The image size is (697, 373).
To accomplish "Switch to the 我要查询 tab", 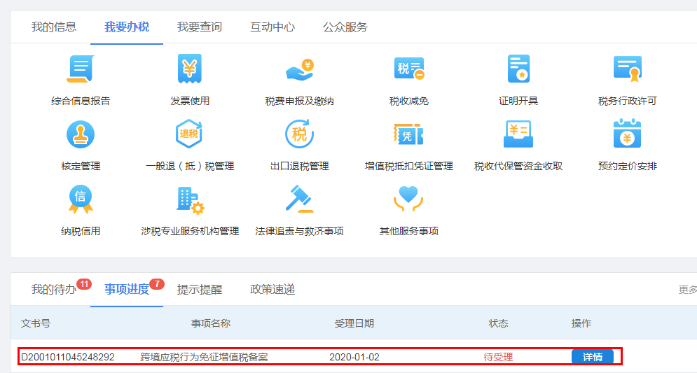I will 200,27.
